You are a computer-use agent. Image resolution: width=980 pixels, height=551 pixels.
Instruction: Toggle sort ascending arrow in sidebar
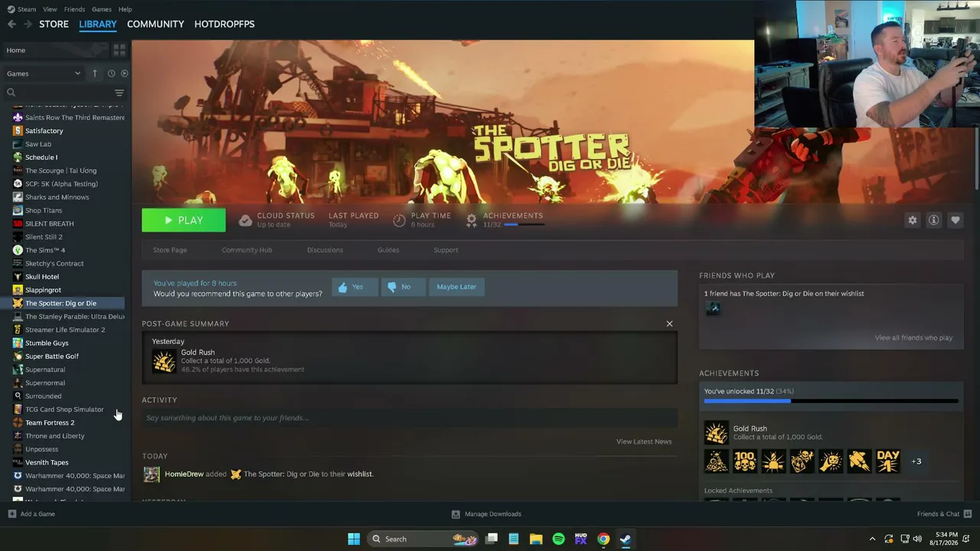pyautogui.click(x=95, y=73)
